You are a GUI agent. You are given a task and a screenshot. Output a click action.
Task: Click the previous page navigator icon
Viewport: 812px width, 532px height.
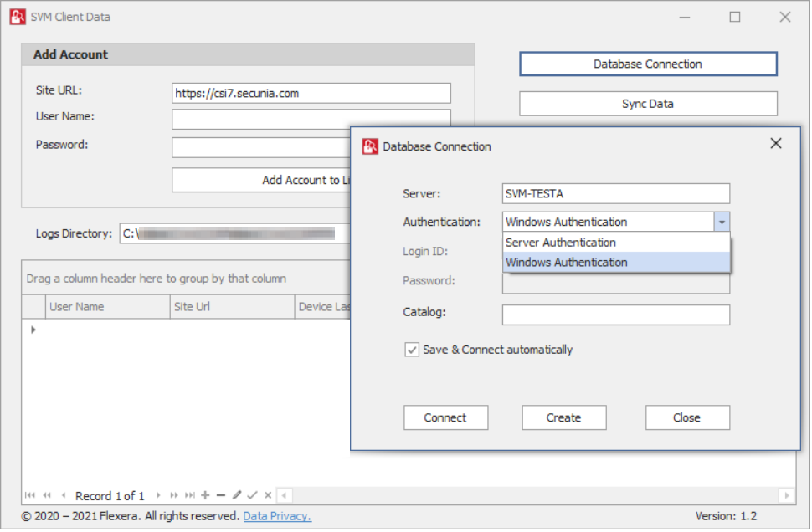(47, 496)
